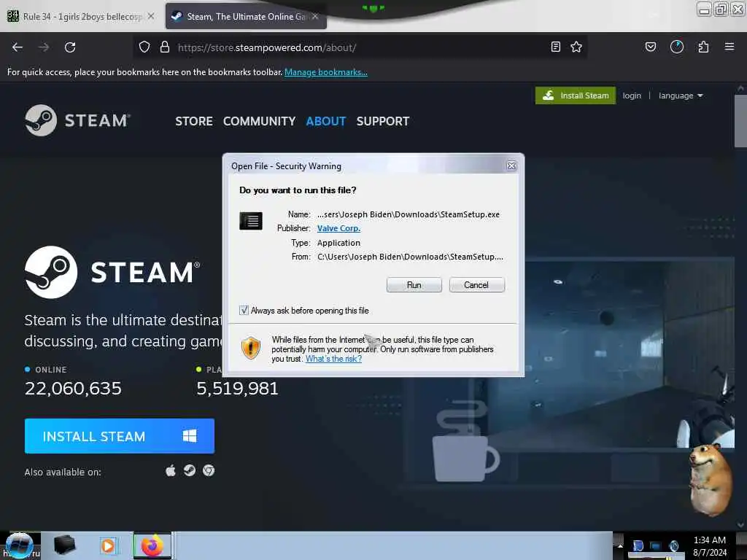Click the site padlock icon
The image size is (747, 560).
click(x=165, y=47)
